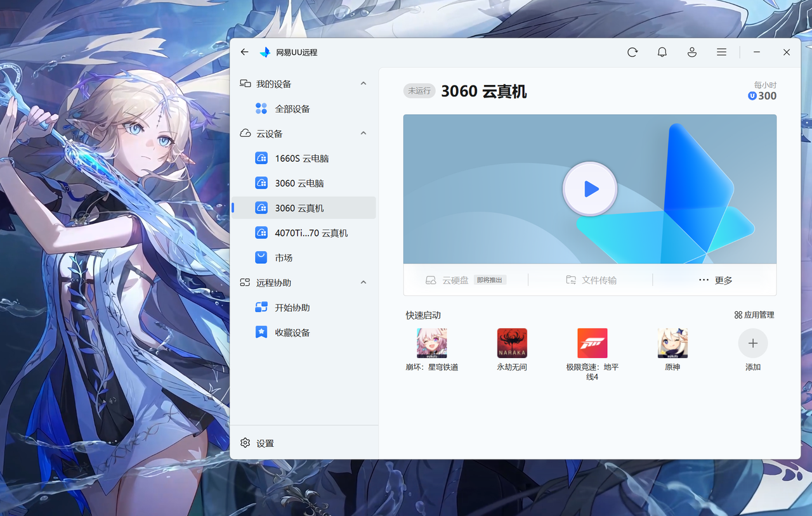Click the 3060 云真机 cloud device icon
The image size is (812, 516).
[x=261, y=208]
